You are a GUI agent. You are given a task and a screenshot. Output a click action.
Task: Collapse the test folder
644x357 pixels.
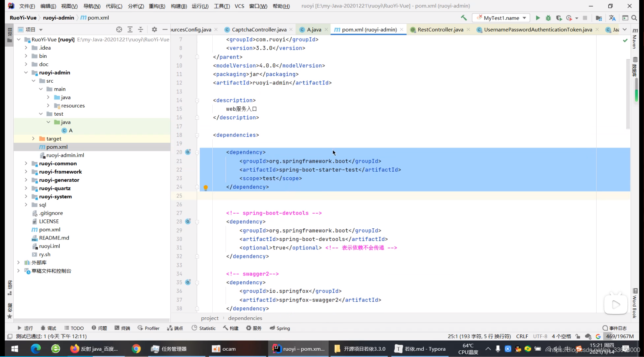point(41,114)
